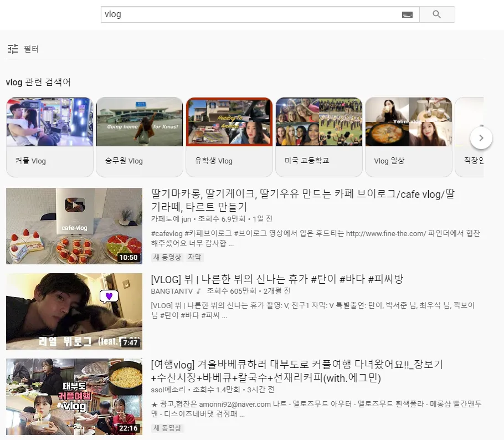Screen dimensions: 504x440
Task: Open the 유학생 Vlog related search card
Action: point(229,137)
